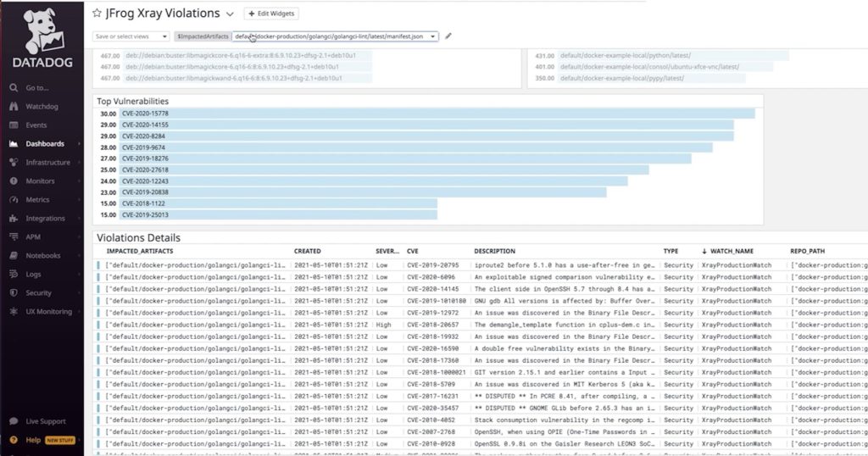Expand the dashboard title chevron
Viewport: 868px width, 456px height.
pos(230,14)
